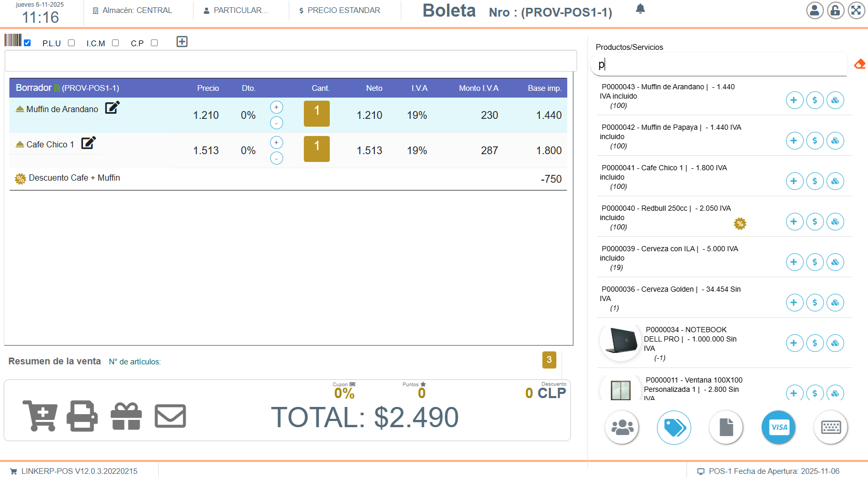Open the gift icon
The height and width of the screenshot is (477, 868).
click(126, 416)
